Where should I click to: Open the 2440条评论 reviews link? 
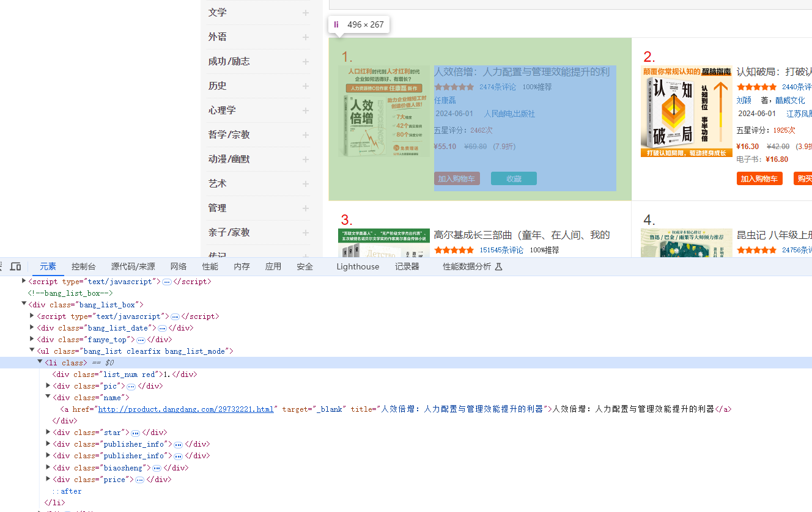797,87
